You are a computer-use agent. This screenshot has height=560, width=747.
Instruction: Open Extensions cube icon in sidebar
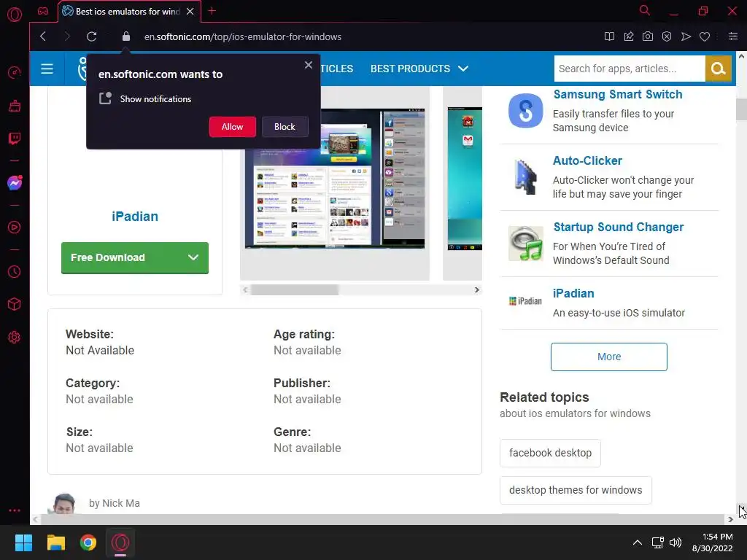[x=15, y=304]
